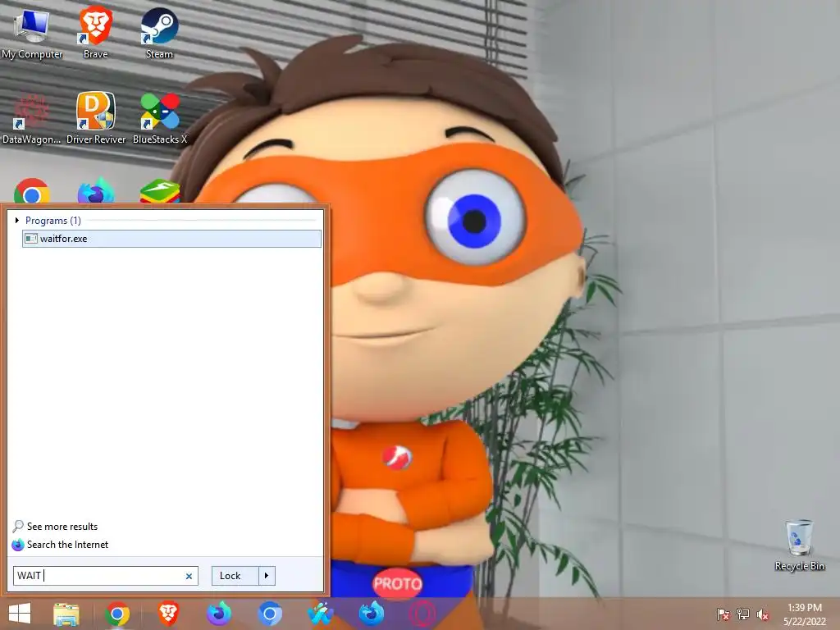Viewport: 840px width, 630px height.
Task: Launch Driver Reviver from the desktop
Action: click(96, 119)
